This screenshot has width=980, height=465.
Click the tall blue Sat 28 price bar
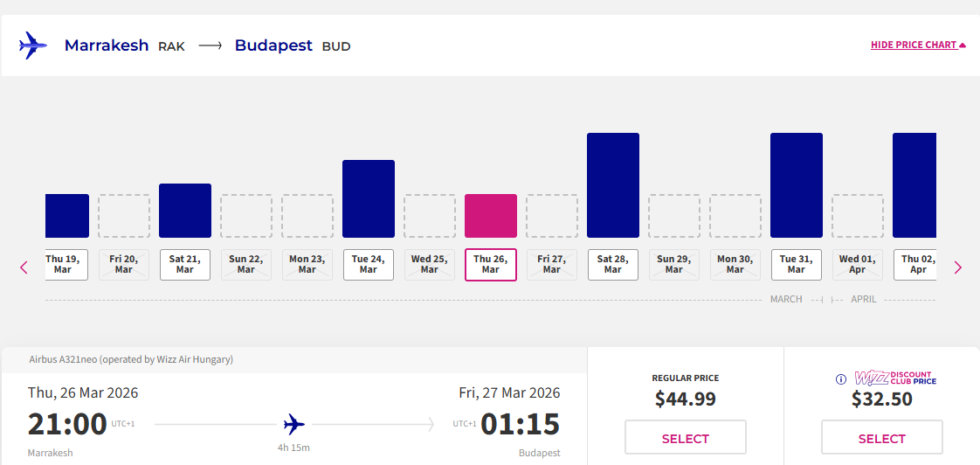coord(613,185)
